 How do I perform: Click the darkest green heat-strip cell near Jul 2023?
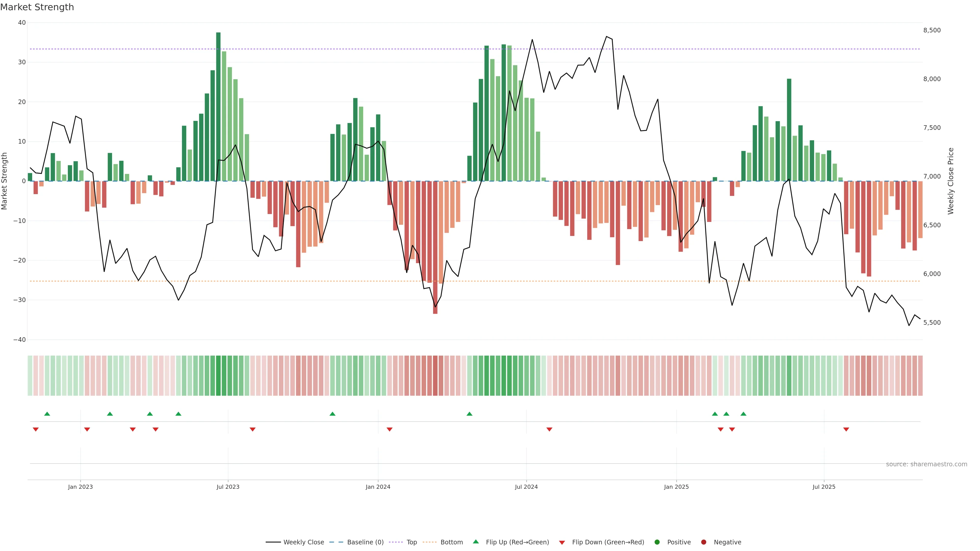coord(218,376)
